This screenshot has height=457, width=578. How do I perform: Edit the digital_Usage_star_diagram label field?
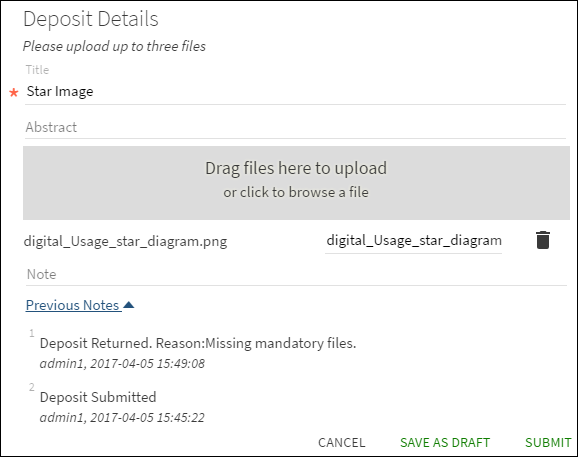[x=413, y=241]
